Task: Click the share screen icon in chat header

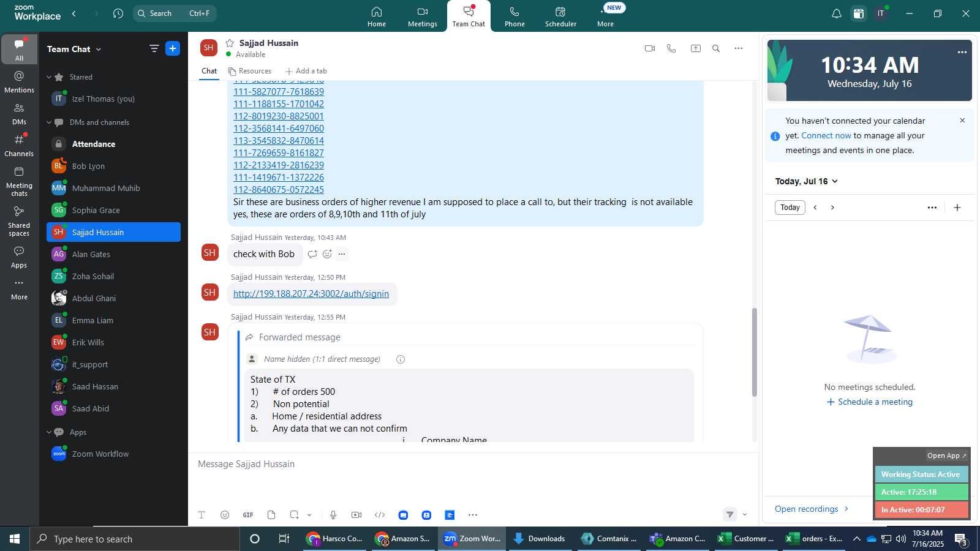Action: (696, 48)
